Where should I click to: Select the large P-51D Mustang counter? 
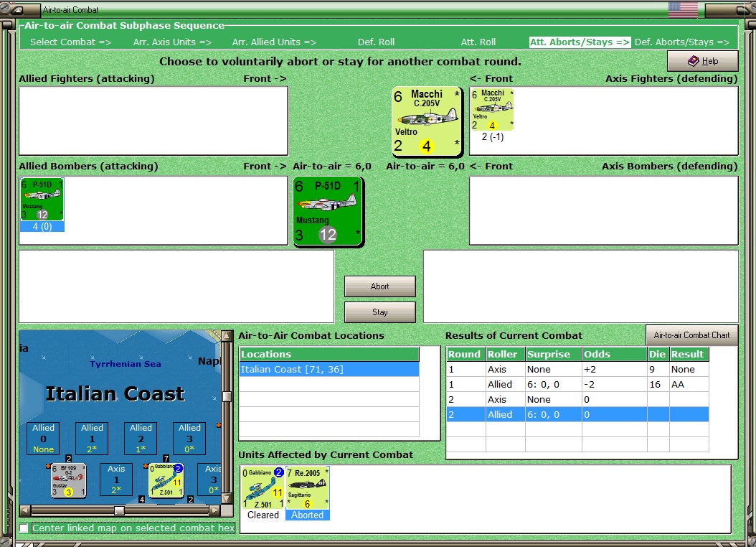tap(329, 211)
